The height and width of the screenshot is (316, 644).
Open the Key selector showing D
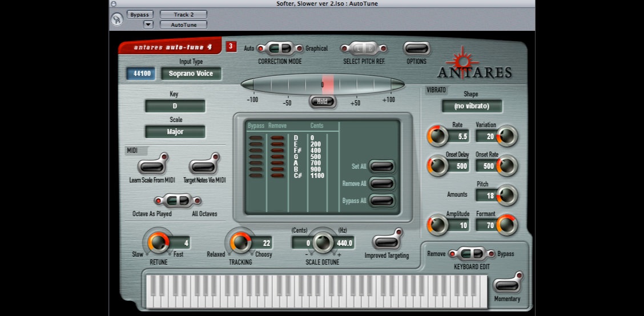coord(175,106)
